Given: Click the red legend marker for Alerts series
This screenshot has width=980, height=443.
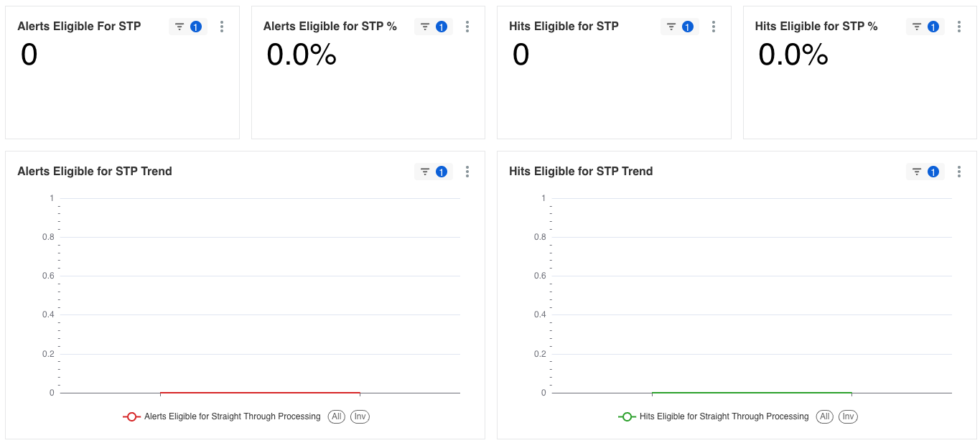Looking at the screenshot, I should 131,416.
